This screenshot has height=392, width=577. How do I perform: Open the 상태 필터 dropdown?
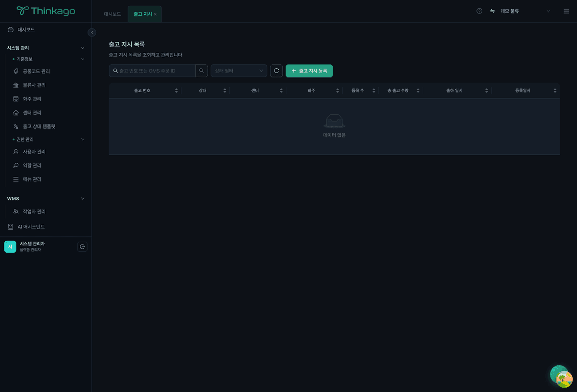[239, 71]
